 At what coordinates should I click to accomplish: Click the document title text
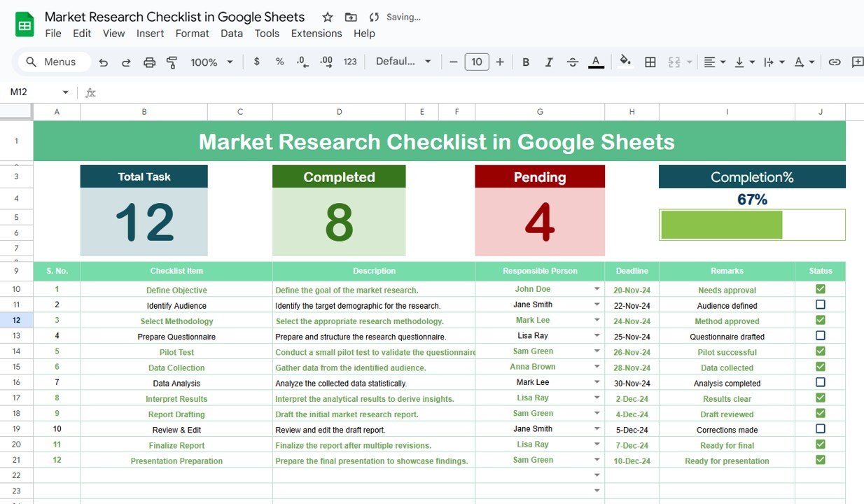[175, 17]
